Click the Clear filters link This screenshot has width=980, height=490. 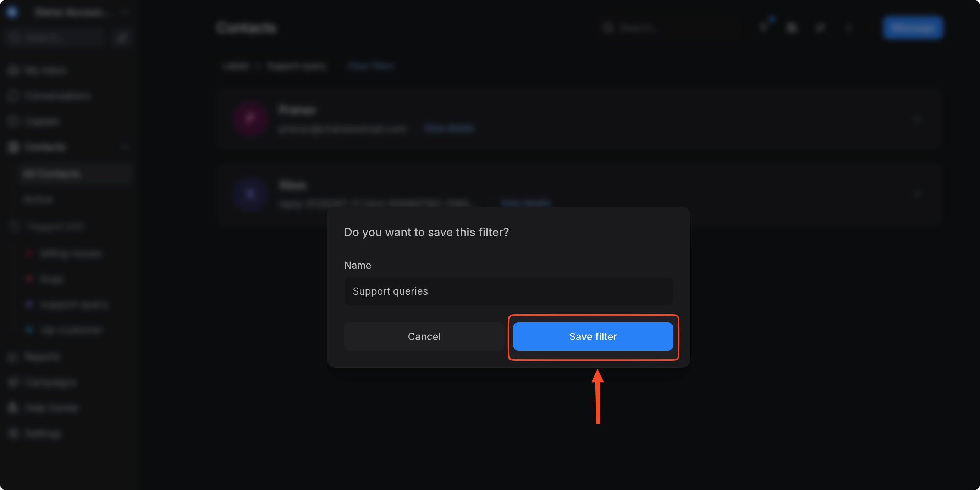(x=371, y=66)
